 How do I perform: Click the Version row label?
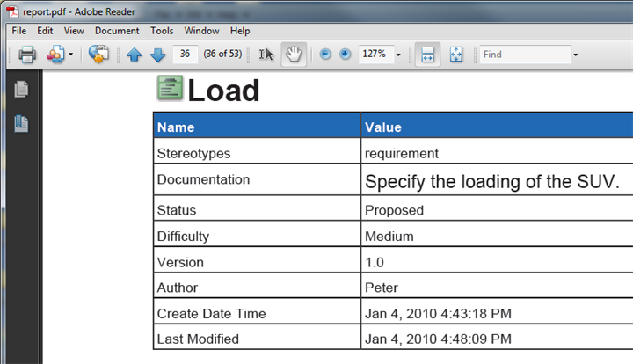(x=180, y=262)
